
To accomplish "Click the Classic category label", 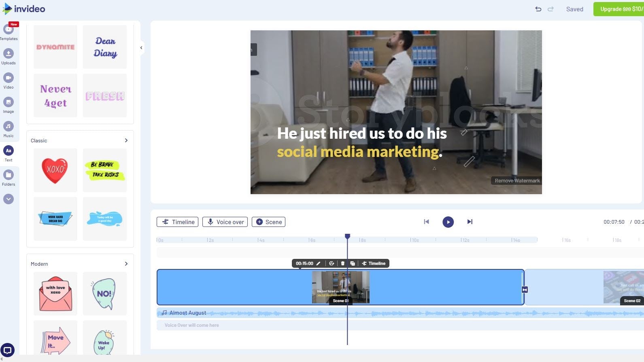I will (x=39, y=141).
